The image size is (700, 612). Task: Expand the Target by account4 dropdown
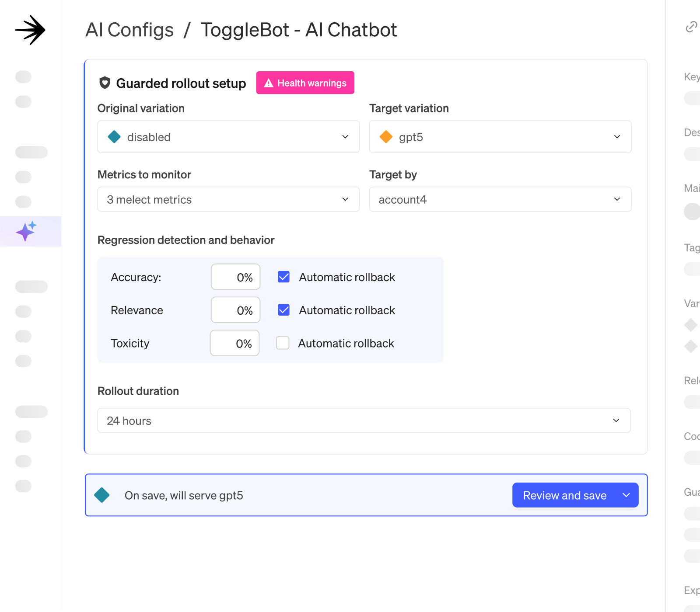tap(500, 199)
